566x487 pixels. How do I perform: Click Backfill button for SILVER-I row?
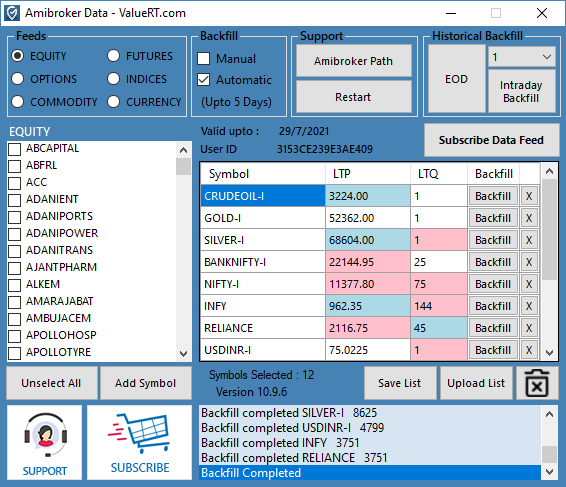click(x=493, y=240)
